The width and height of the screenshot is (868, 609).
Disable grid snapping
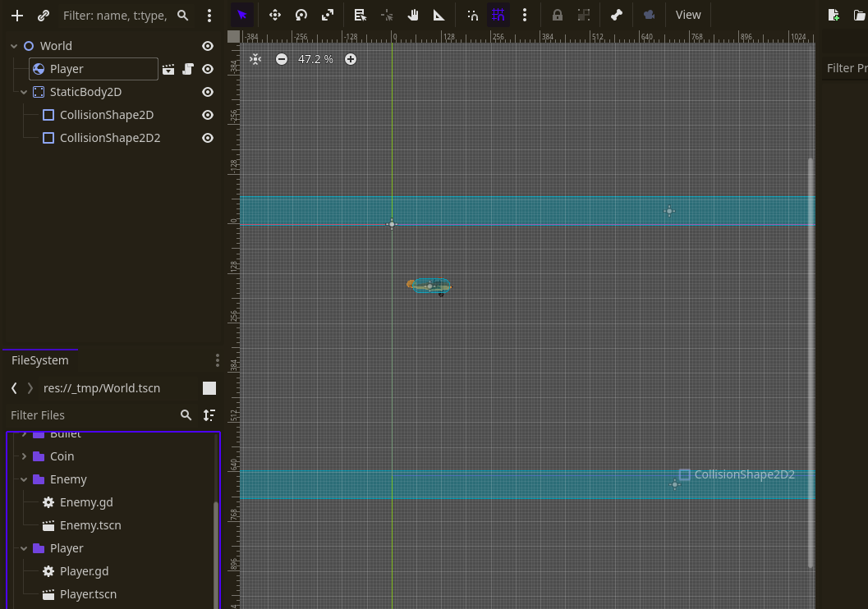tap(498, 15)
